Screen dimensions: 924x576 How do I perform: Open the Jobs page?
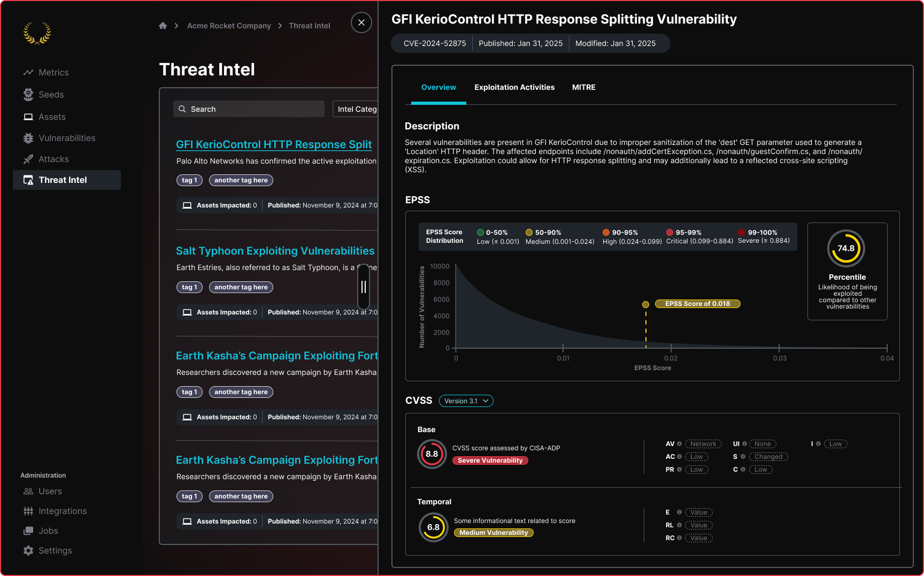click(x=48, y=531)
